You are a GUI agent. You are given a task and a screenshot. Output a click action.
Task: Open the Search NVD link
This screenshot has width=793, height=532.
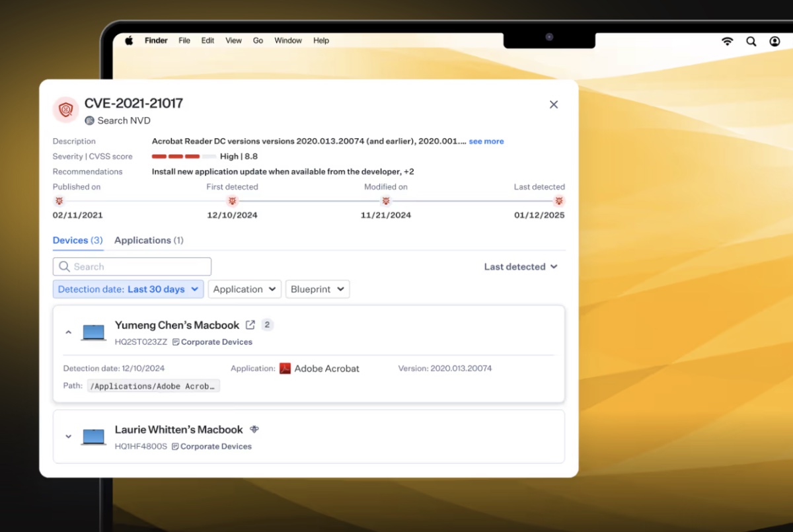point(123,120)
